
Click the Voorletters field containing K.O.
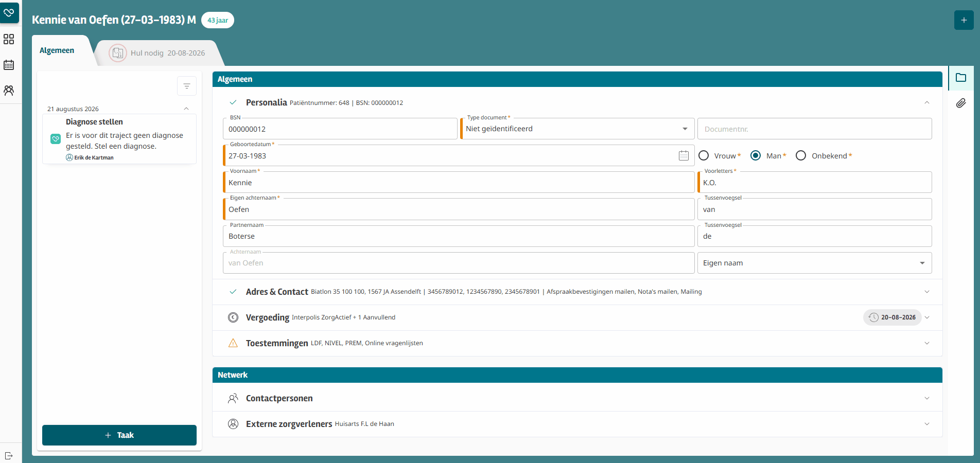(x=814, y=182)
